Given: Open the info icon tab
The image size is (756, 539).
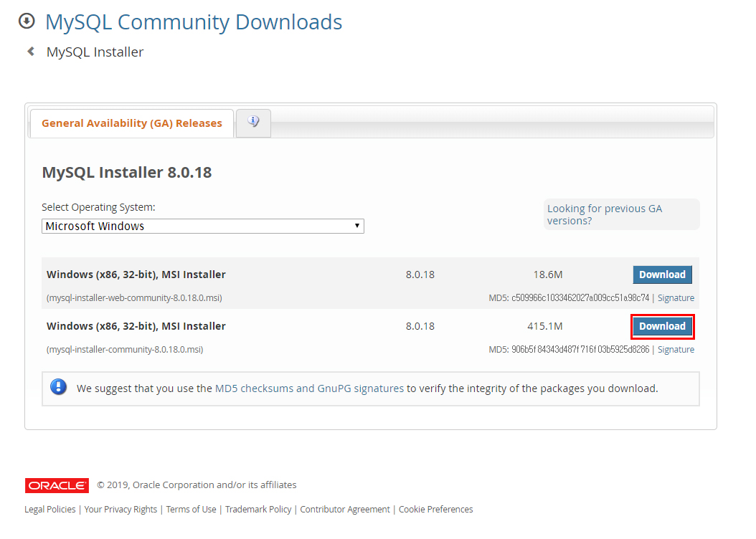Looking at the screenshot, I should (x=254, y=123).
